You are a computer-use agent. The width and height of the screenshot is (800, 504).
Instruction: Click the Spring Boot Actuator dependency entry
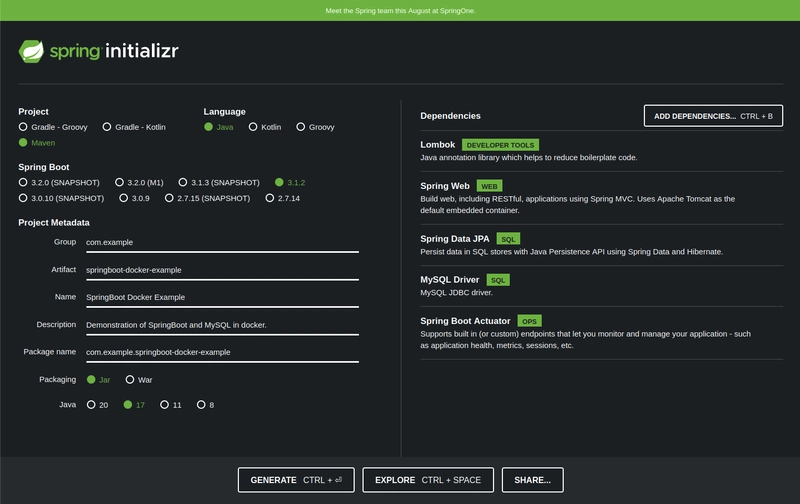[602, 333]
